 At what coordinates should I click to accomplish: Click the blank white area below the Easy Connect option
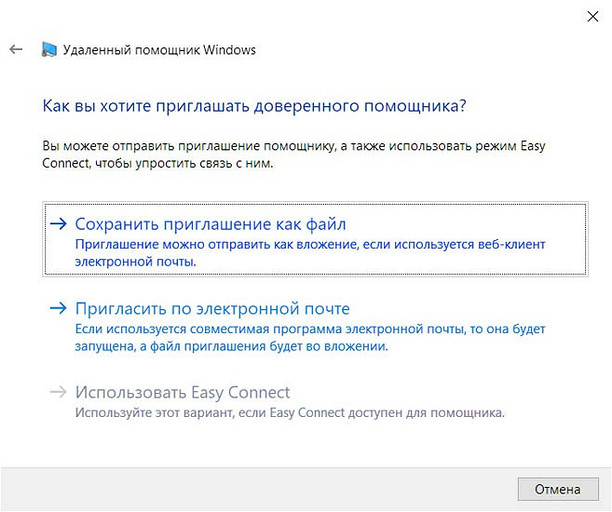[300, 445]
